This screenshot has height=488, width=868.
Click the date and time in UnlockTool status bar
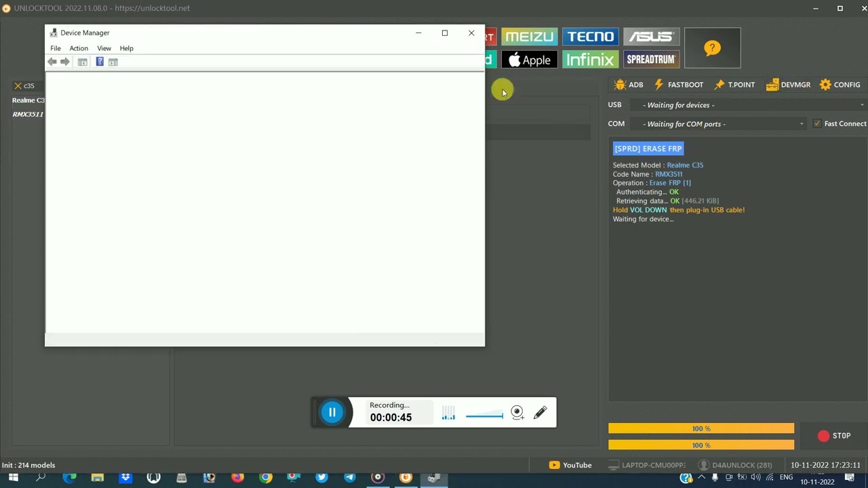tap(825, 465)
